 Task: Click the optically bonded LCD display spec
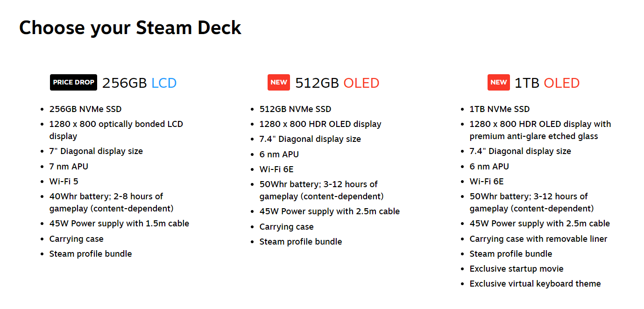coord(116,124)
